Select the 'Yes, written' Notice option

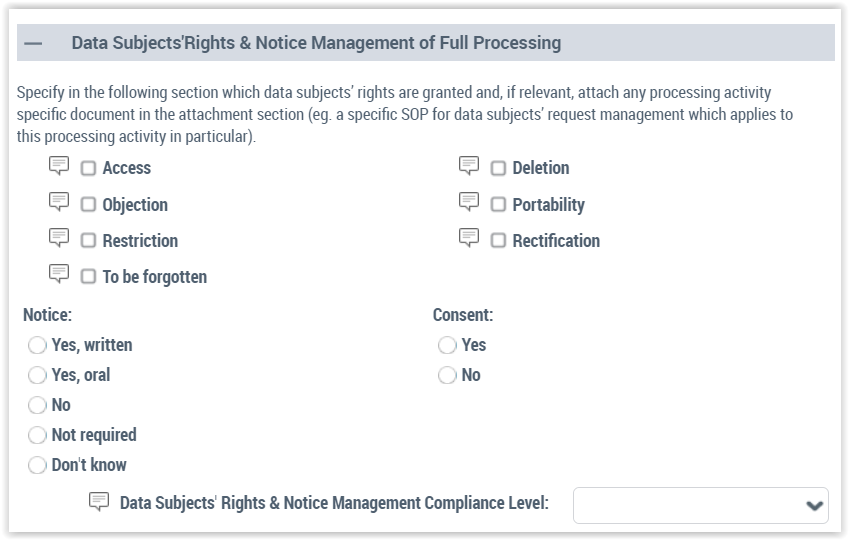(x=37, y=345)
